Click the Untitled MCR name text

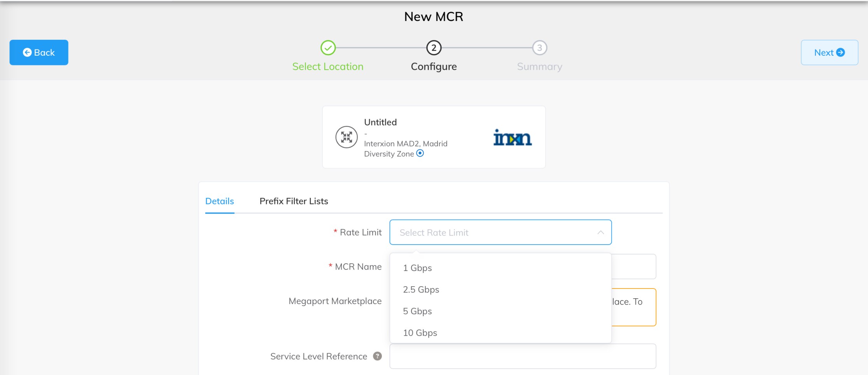click(380, 122)
